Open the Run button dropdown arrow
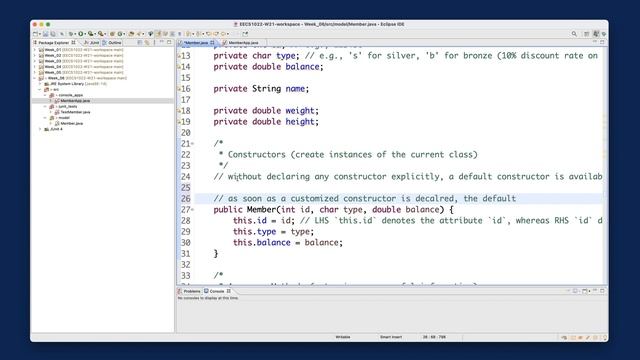The height and width of the screenshot is (360, 640). [85, 34]
